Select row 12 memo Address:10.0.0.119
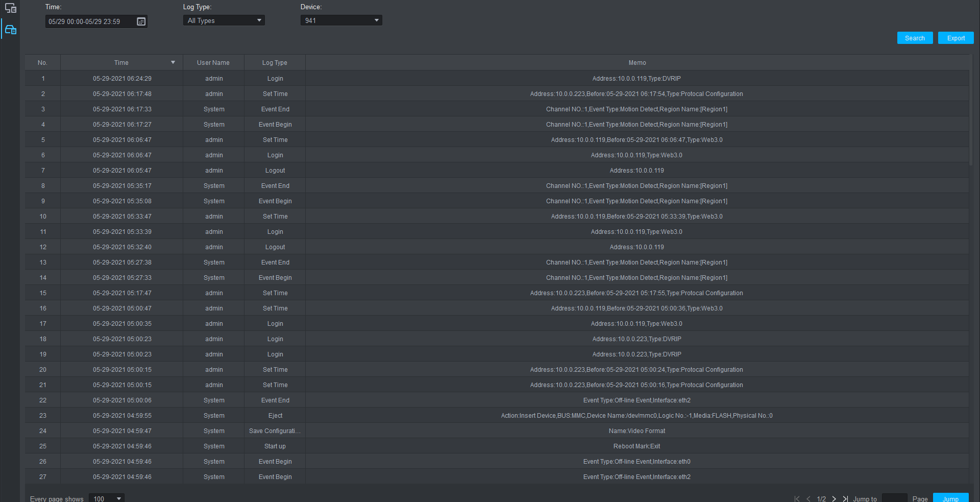Image resolution: width=980 pixels, height=502 pixels. pyautogui.click(x=636, y=247)
